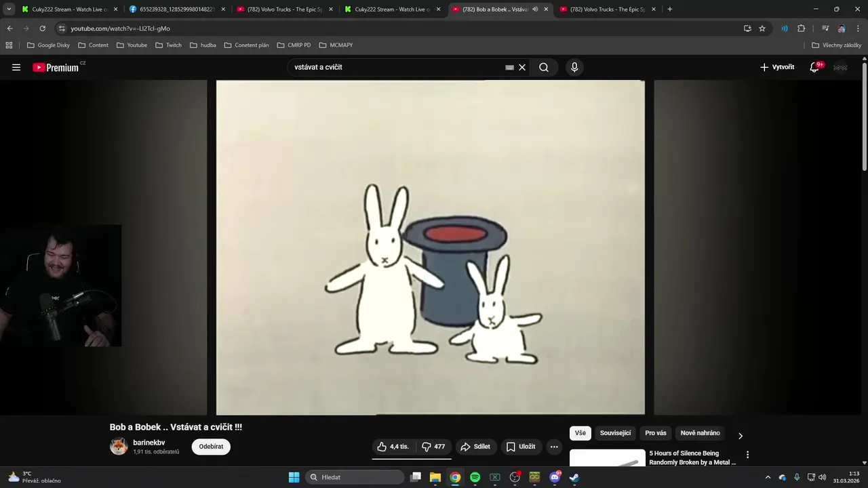The height and width of the screenshot is (488, 868).
Task: Open the blue sound-wave extension icon
Action: coord(785,28)
